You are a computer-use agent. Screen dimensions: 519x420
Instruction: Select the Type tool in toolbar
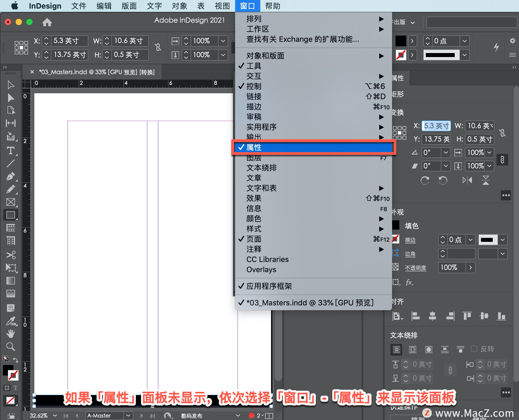[11, 151]
